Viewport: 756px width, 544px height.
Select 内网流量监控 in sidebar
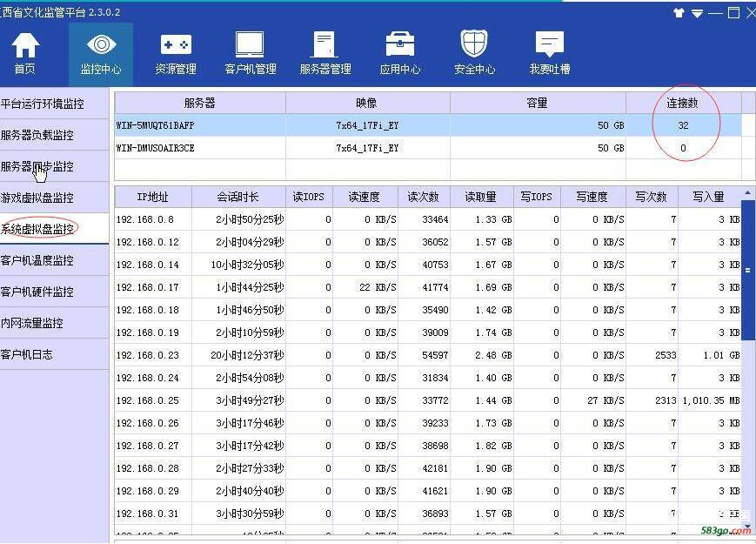(54, 323)
